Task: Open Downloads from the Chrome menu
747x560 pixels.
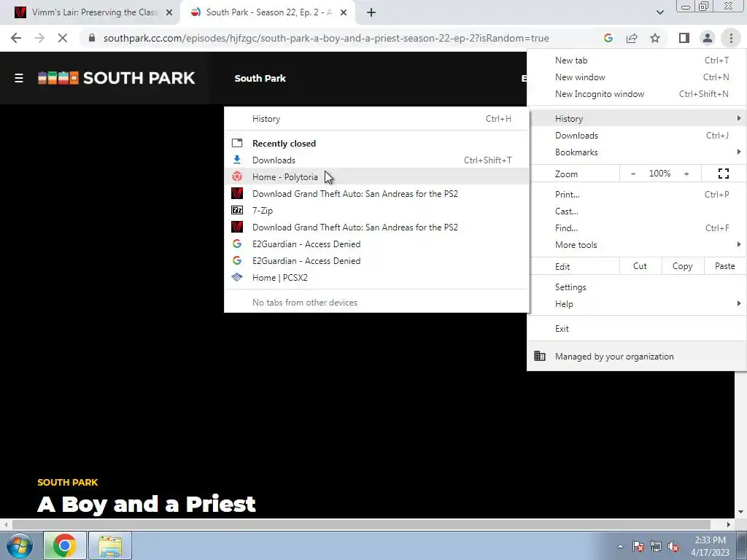Action: coord(636,135)
